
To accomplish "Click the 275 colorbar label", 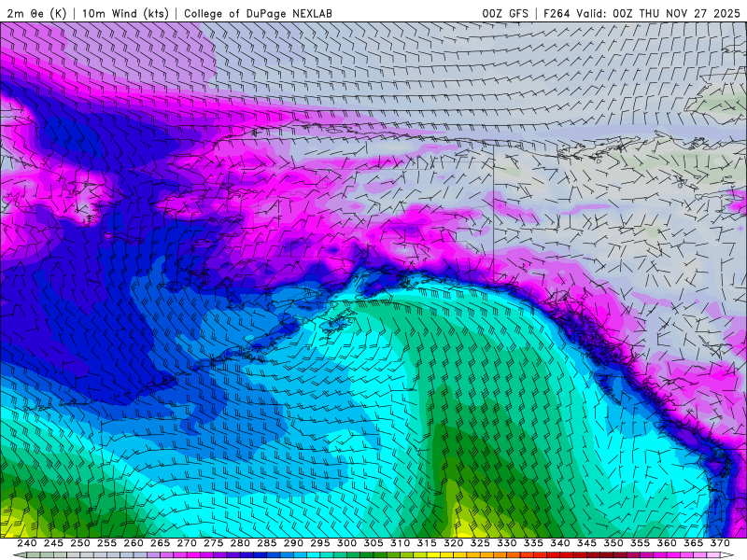I will [x=214, y=543].
